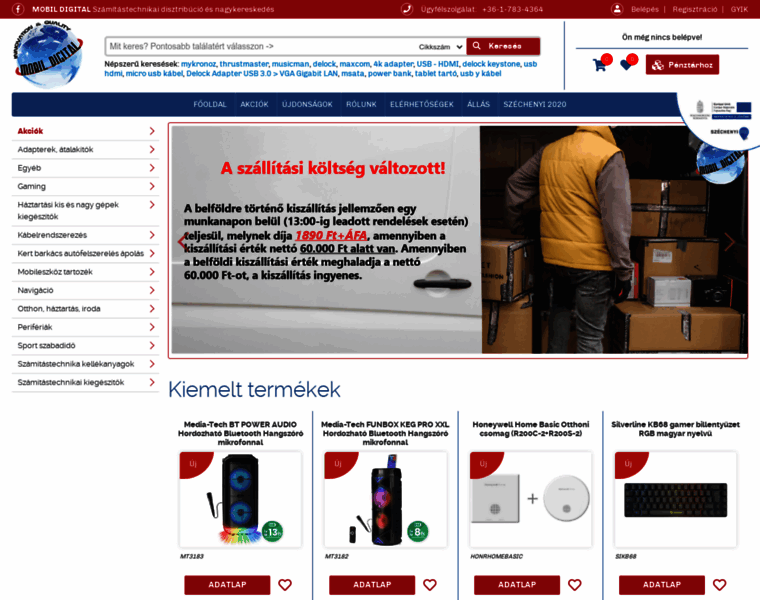Click the phone customer service icon

tap(407, 9)
